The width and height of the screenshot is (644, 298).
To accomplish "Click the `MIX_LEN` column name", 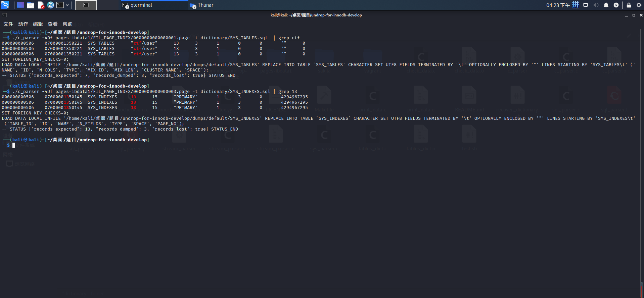I will 124,70.
